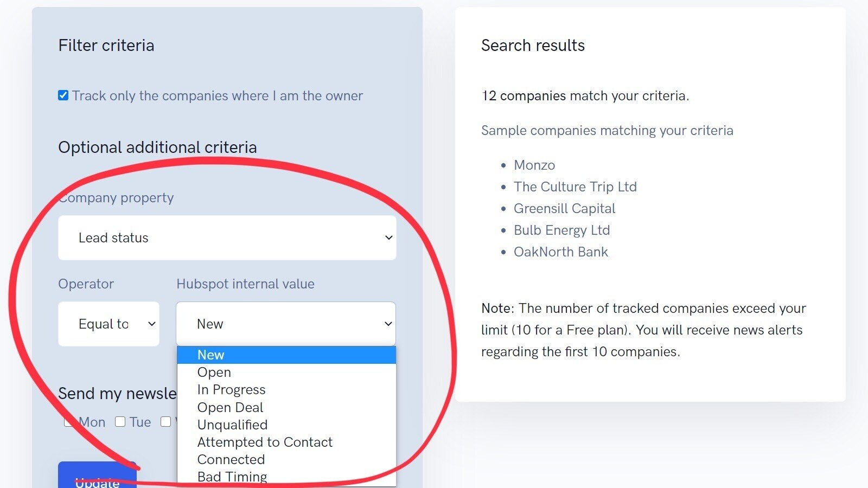Click The Culture Trip Ltd entry

[575, 187]
